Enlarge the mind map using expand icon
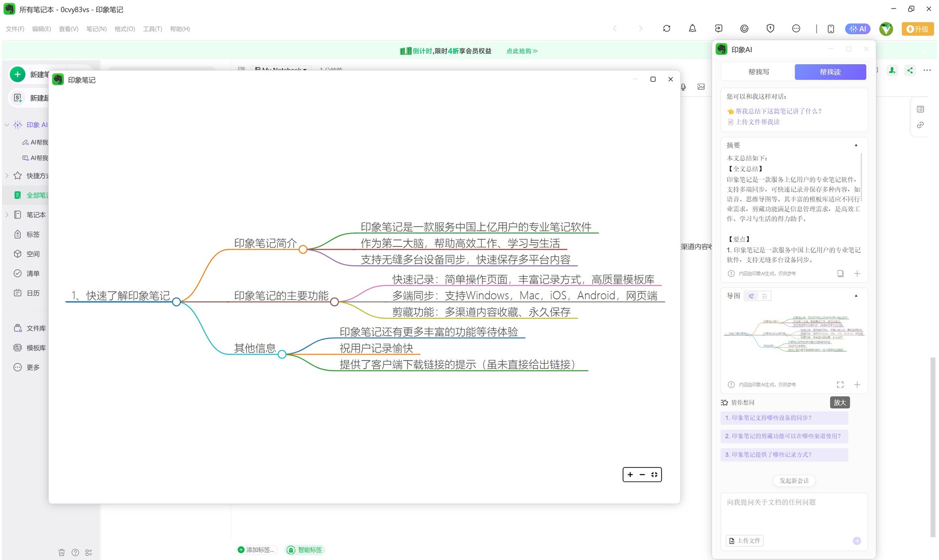 pyautogui.click(x=840, y=385)
